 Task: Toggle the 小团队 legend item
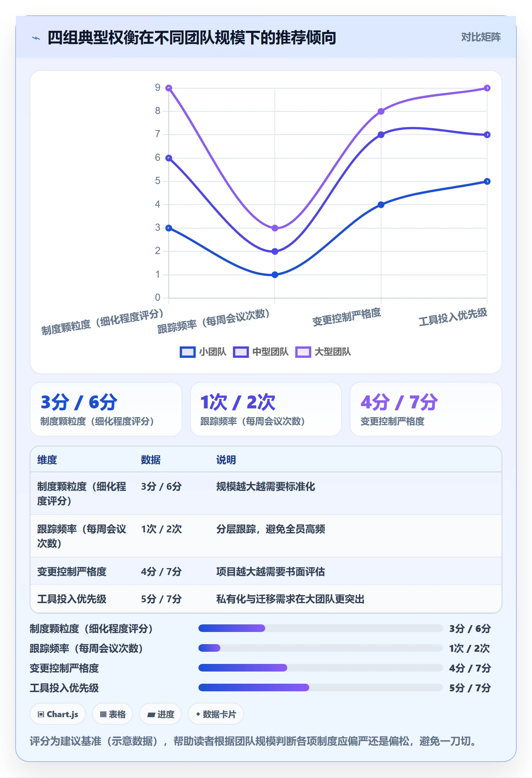(x=203, y=352)
